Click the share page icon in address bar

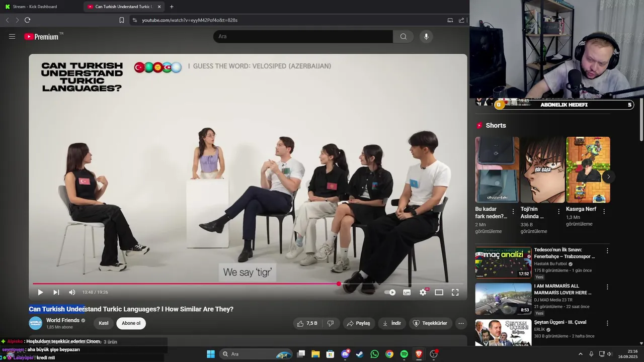pyautogui.click(x=461, y=20)
